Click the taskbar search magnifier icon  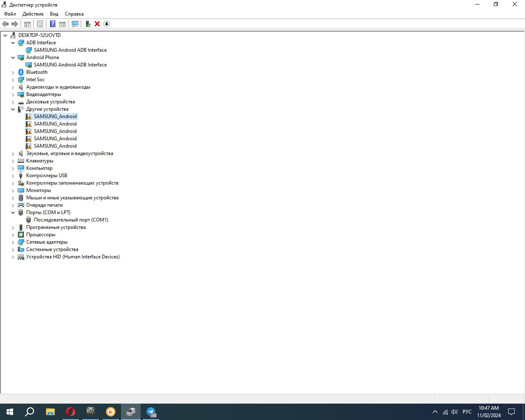point(30,412)
